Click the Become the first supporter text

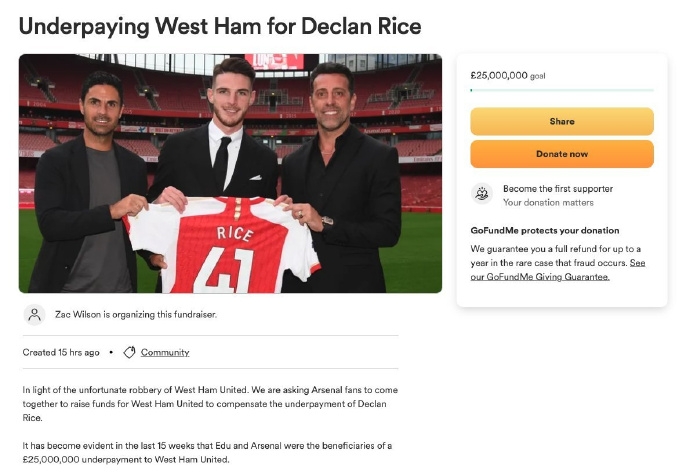[x=557, y=188]
